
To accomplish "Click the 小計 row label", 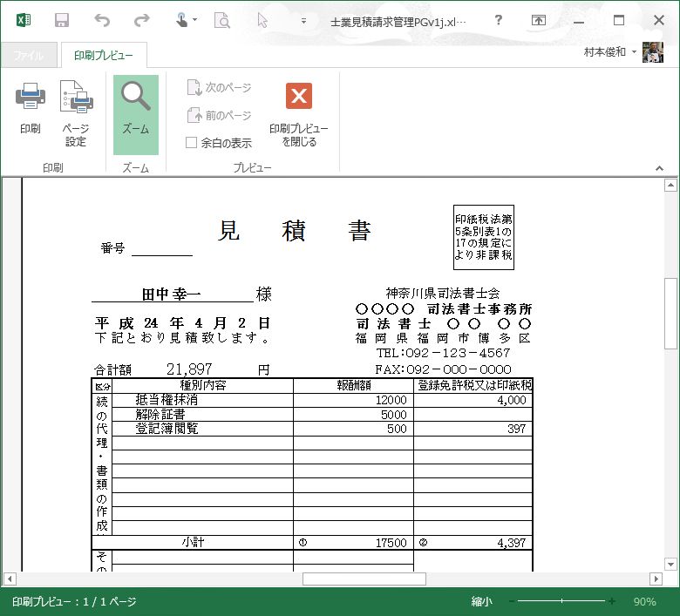I will (x=193, y=542).
